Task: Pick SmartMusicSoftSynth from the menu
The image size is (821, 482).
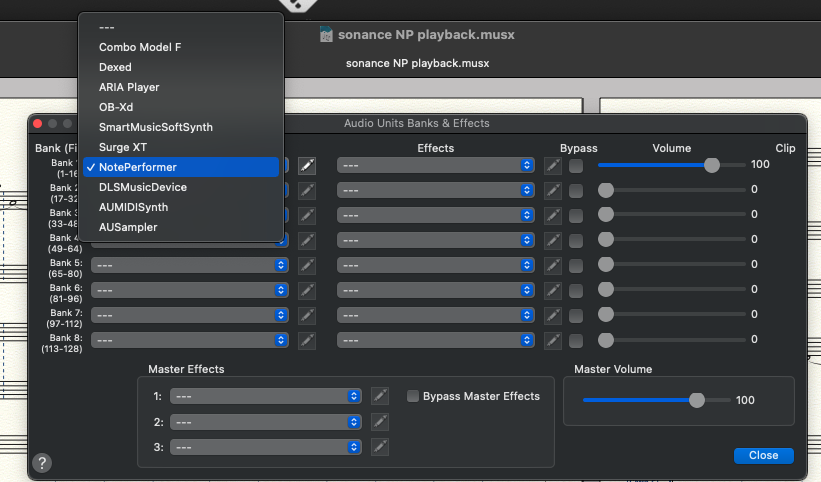Action: [155, 127]
